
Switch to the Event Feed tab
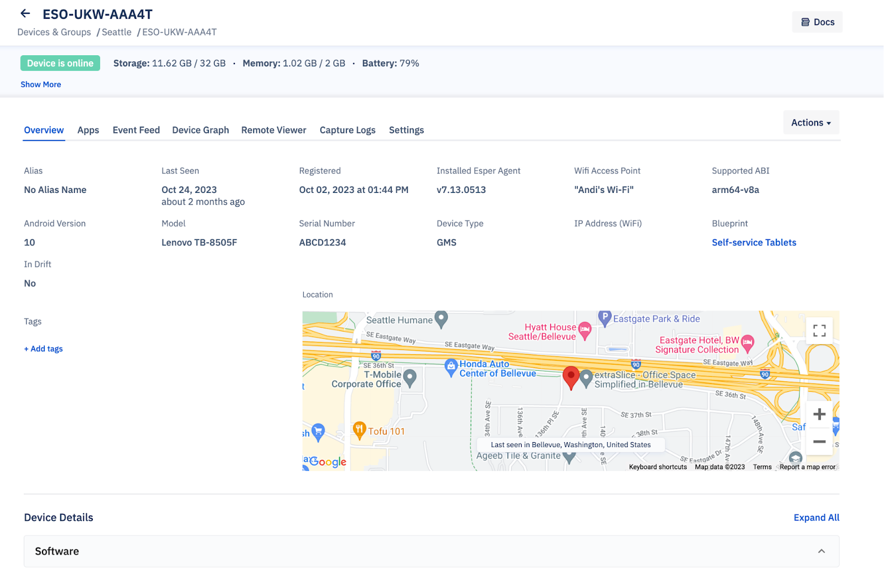tap(136, 130)
